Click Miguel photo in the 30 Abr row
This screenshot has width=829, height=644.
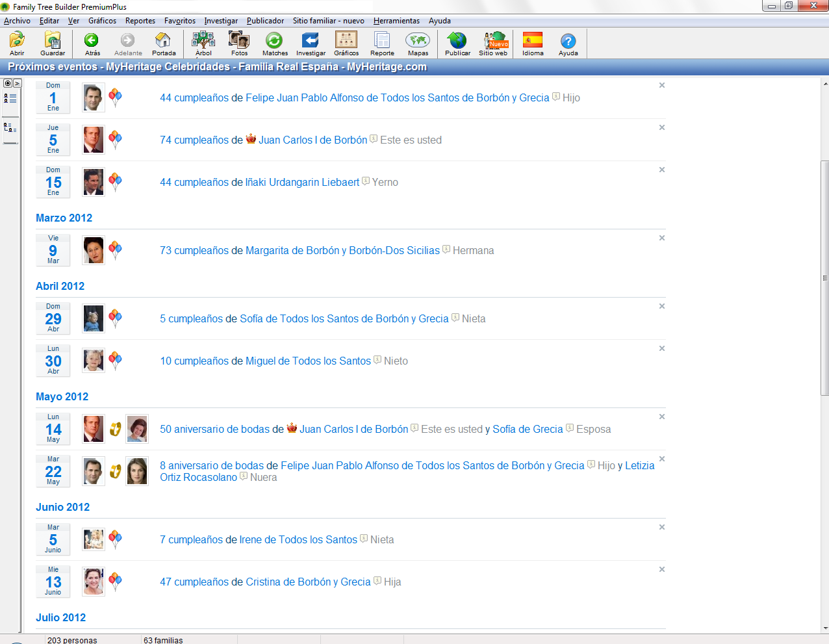point(94,361)
